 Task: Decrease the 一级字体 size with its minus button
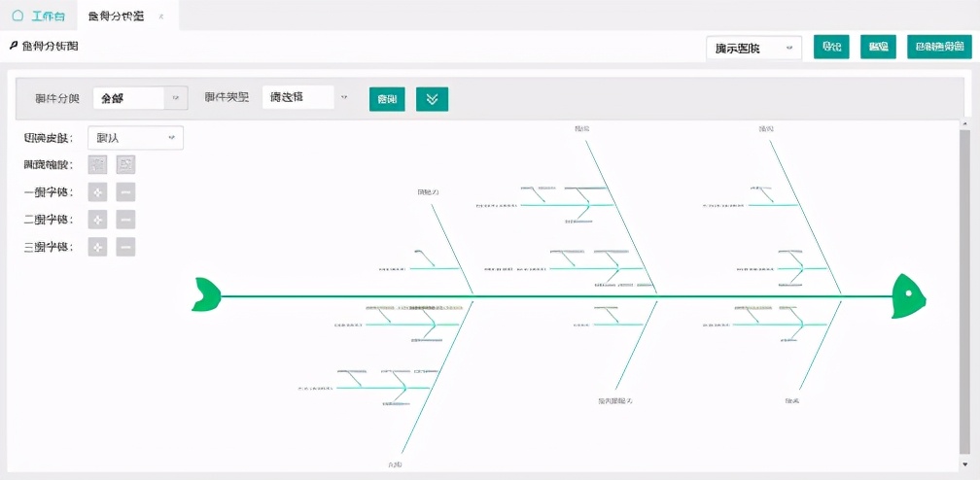coord(125,192)
